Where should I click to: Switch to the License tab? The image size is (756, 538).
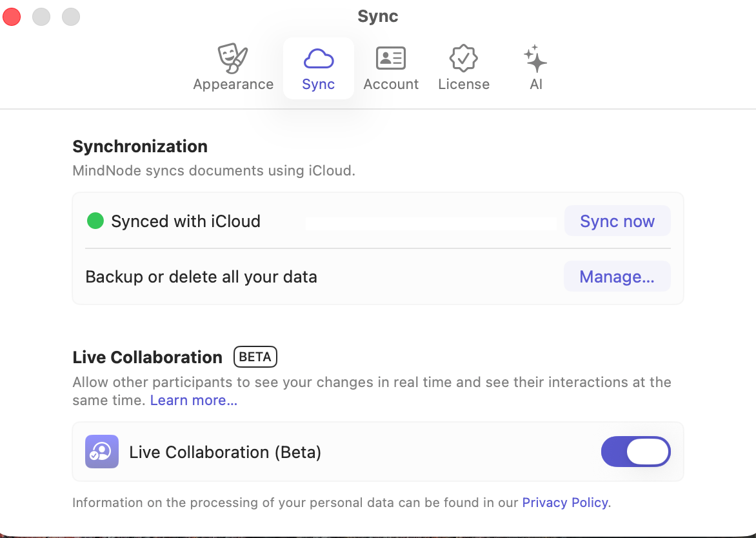click(463, 68)
